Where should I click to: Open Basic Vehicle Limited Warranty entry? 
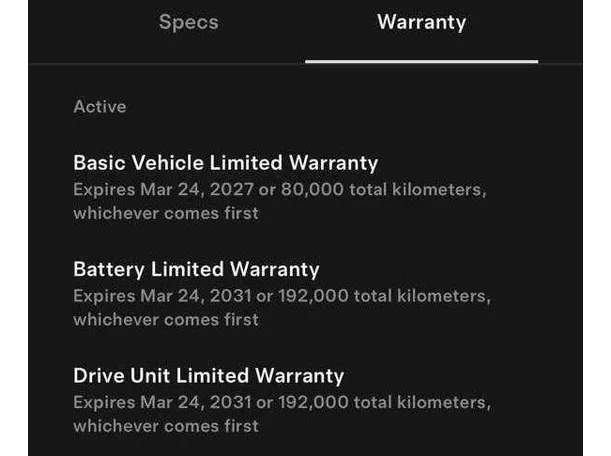point(225,162)
